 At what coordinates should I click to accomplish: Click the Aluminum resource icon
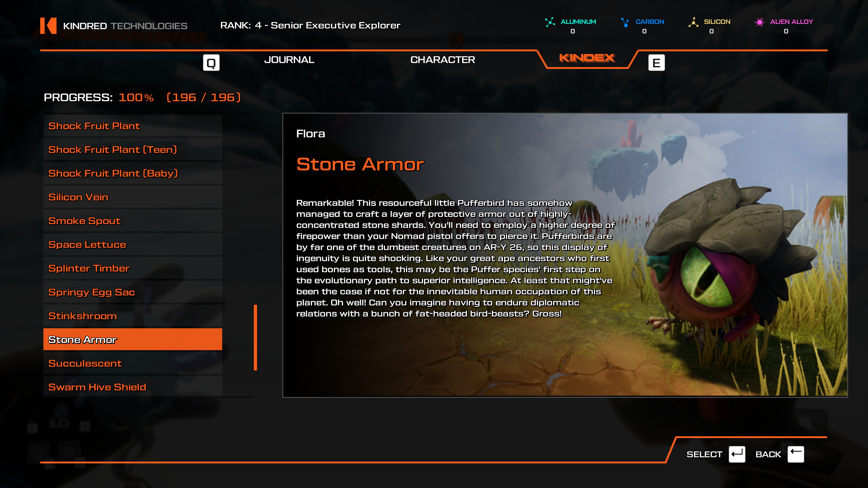pyautogui.click(x=550, y=22)
